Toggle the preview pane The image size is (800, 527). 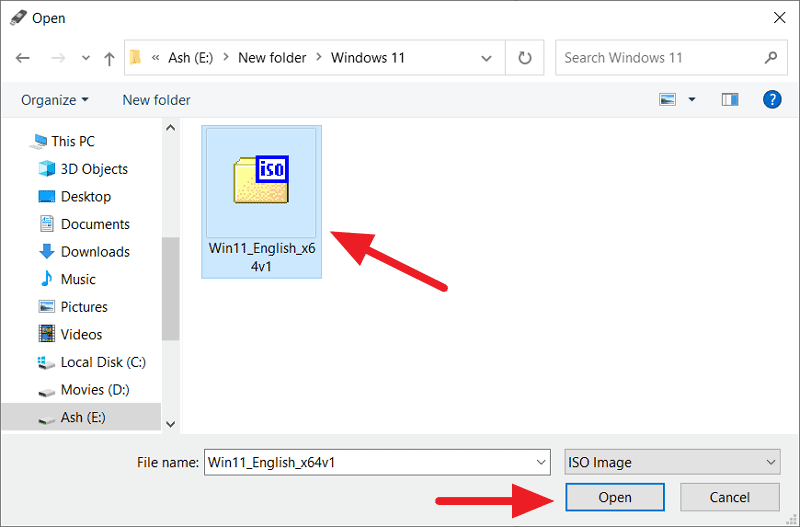730,99
